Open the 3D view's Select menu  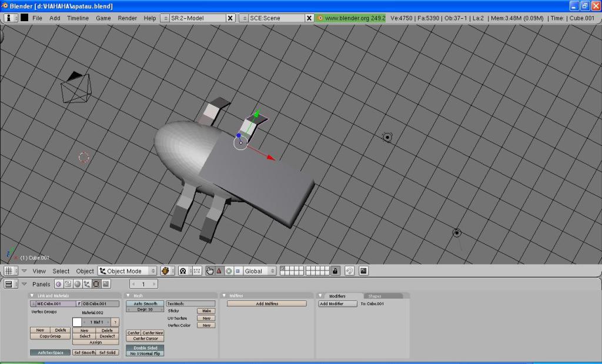click(x=61, y=271)
